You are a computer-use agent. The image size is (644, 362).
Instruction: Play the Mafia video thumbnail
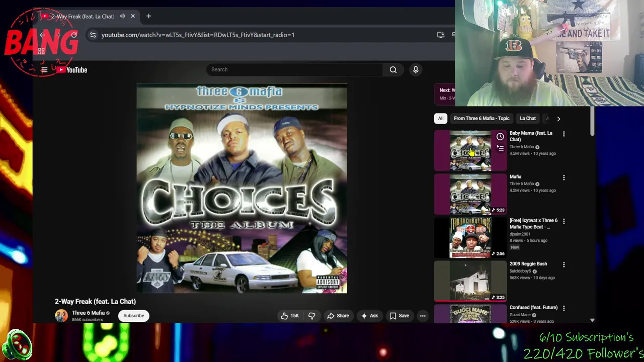(x=470, y=194)
